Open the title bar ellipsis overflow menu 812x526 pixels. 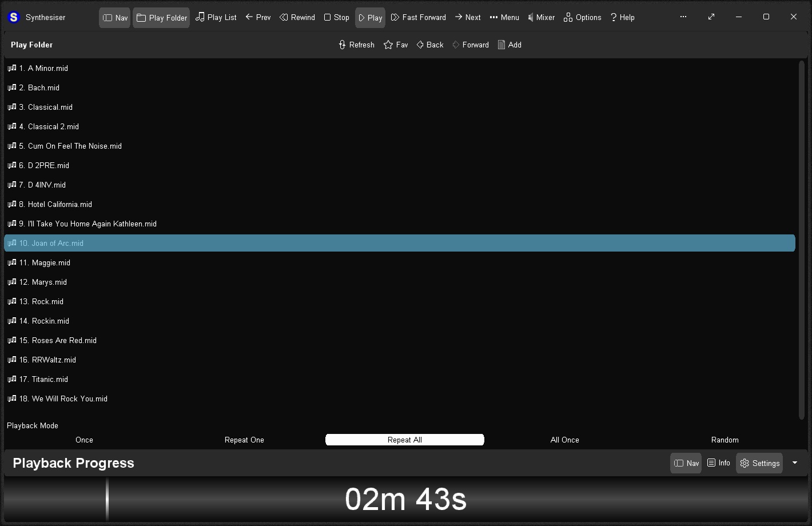(x=683, y=17)
